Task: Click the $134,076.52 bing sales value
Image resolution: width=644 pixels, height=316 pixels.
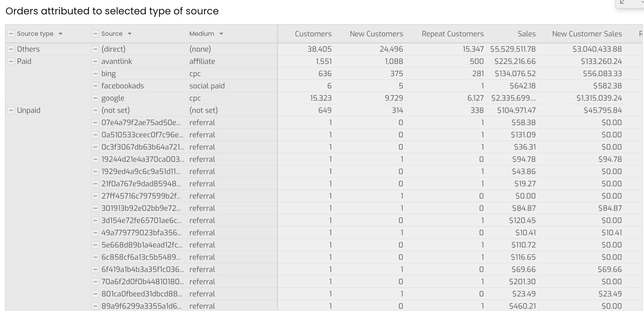Action: tap(515, 73)
